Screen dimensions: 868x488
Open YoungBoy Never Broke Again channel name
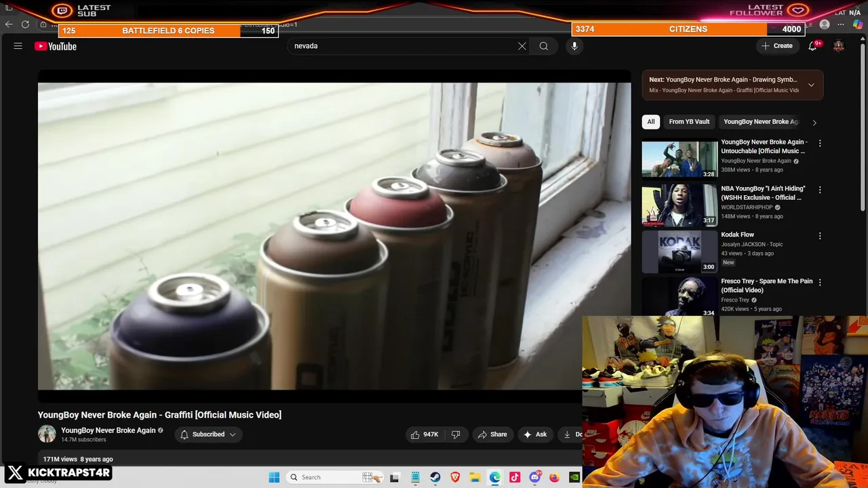click(108, 430)
